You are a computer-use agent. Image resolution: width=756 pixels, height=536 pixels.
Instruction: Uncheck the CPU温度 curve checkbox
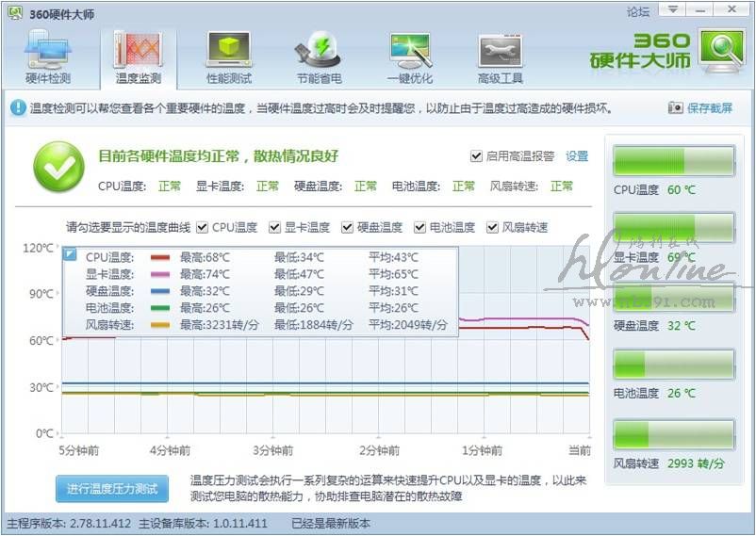pyautogui.click(x=203, y=227)
